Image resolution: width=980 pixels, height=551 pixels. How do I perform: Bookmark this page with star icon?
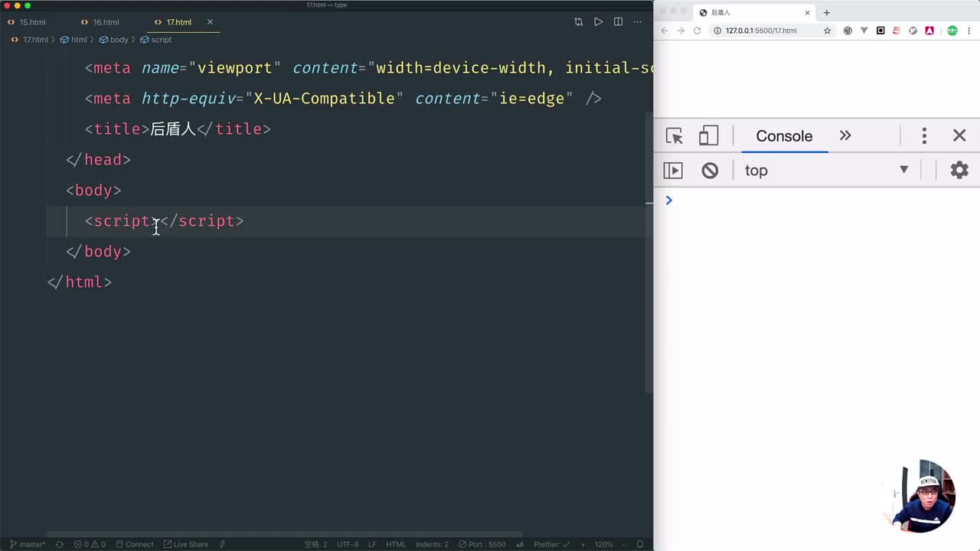pyautogui.click(x=827, y=31)
